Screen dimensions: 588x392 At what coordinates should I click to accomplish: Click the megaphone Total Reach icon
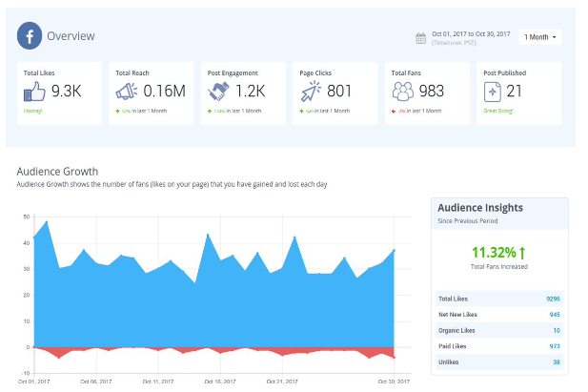(x=127, y=91)
